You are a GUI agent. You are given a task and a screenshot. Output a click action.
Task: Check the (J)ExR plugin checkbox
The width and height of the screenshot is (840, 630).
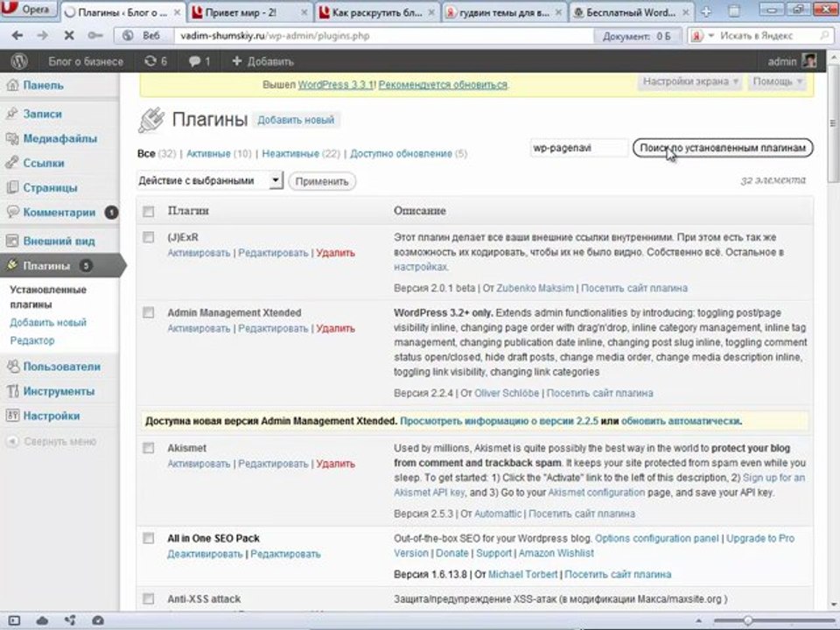(x=149, y=237)
